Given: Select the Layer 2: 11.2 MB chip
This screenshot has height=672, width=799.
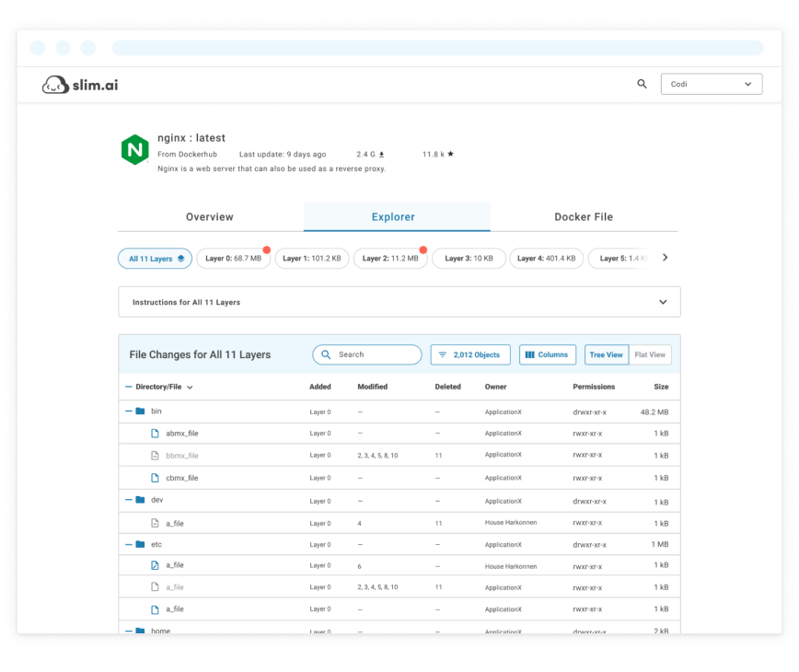Looking at the screenshot, I should (x=389, y=259).
